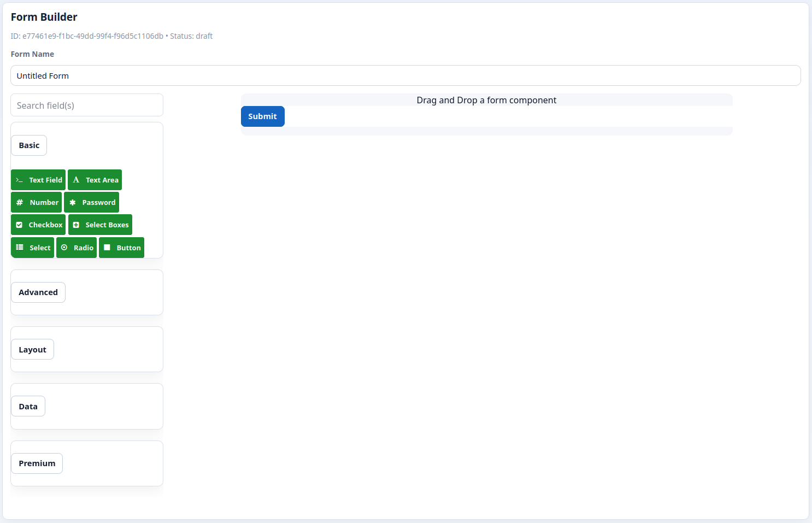This screenshot has width=812, height=523.
Task: Click the drag and drop component area
Action: point(486,100)
